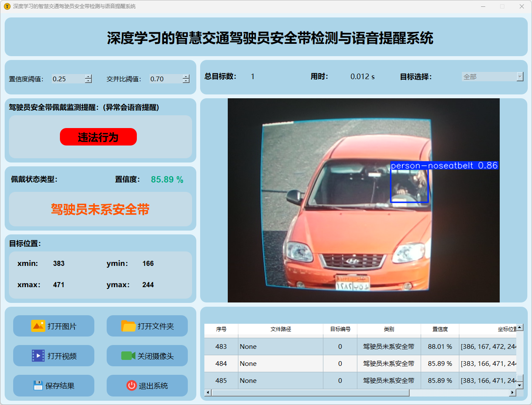Click the 文件路径 column header
Viewport: 532px width, 405px height.
280,329
